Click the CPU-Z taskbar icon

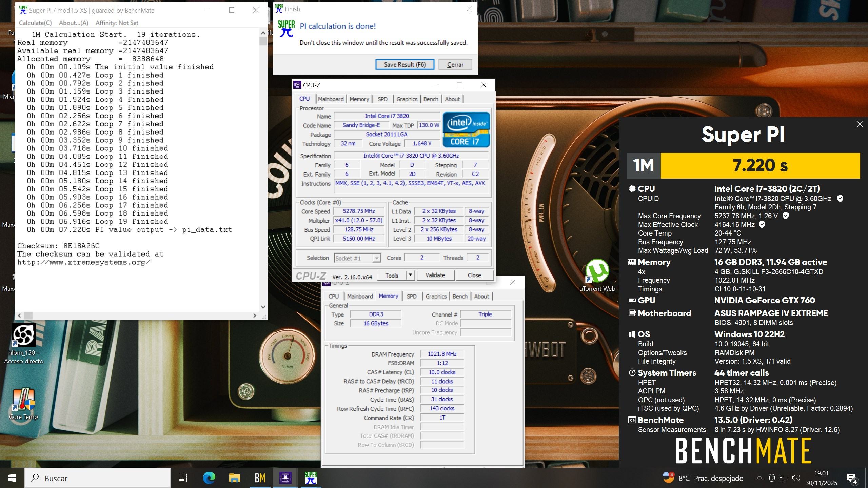point(285,478)
